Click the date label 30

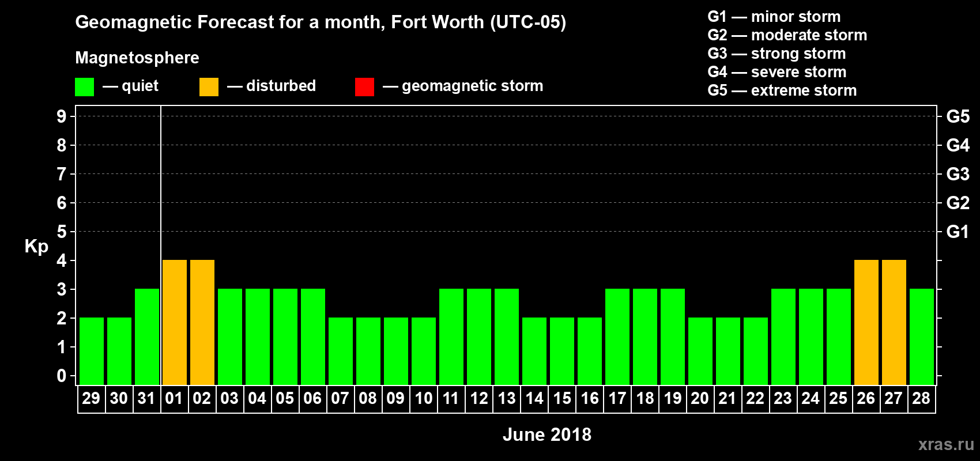tap(119, 398)
